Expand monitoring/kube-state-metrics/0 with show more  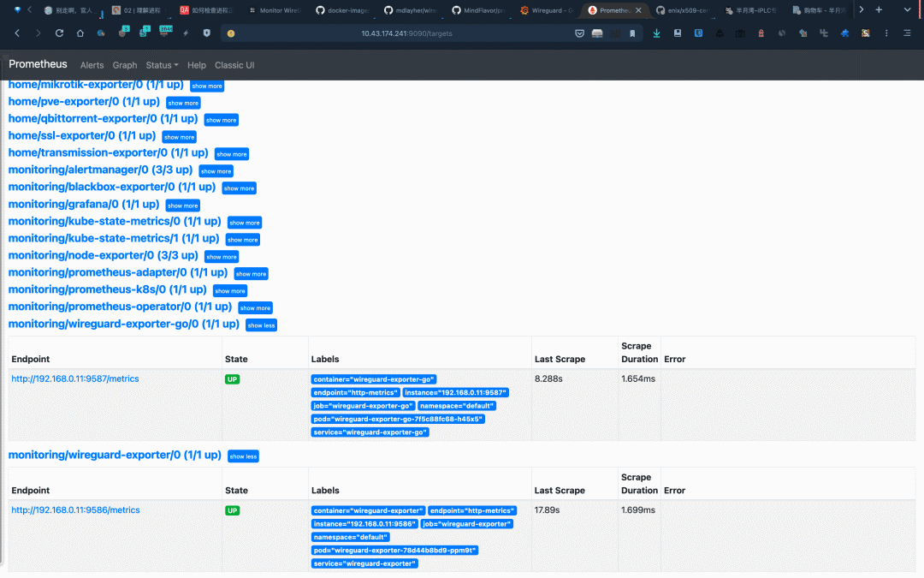[x=245, y=223]
